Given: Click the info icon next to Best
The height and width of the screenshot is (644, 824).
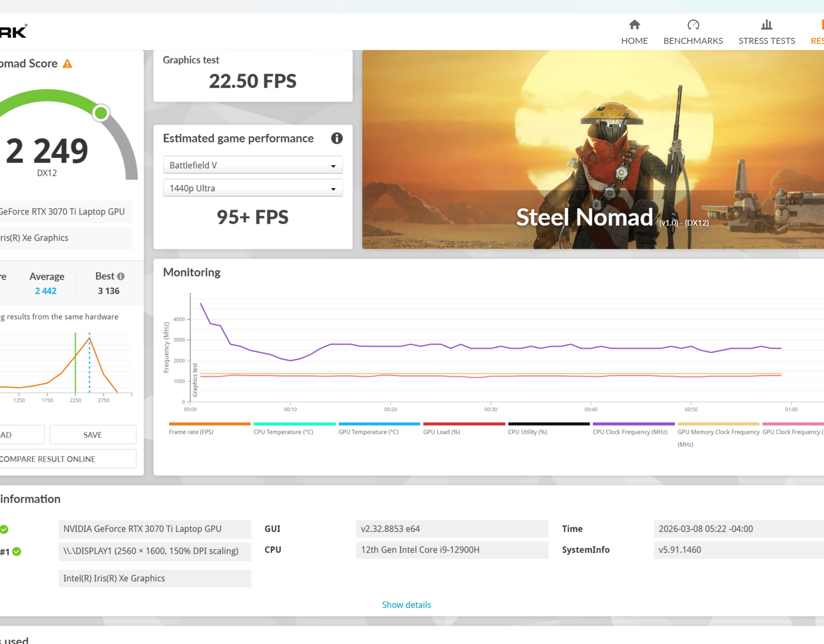Looking at the screenshot, I should [x=121, y=277].
